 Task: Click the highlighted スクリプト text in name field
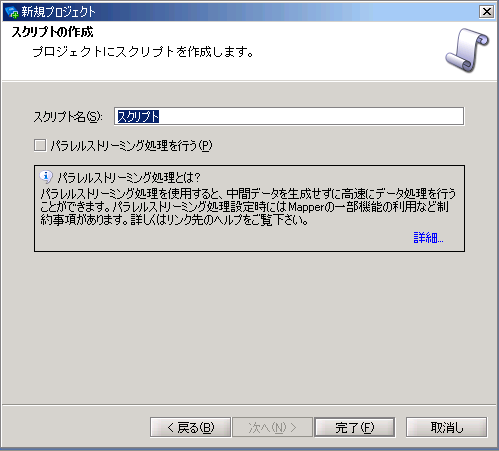(x=138, y=116)
